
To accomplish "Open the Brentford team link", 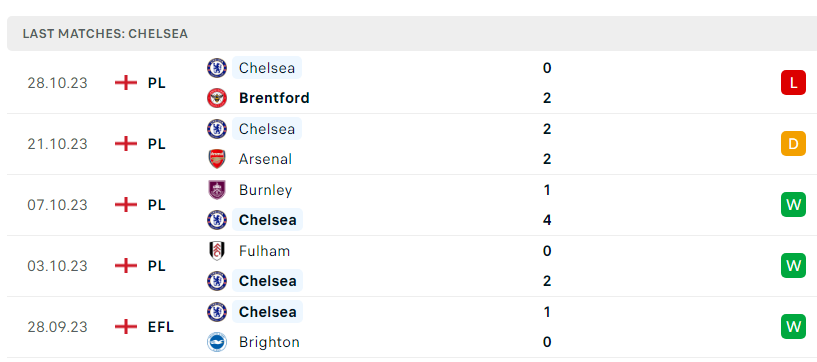I will [x=274, y=98].
